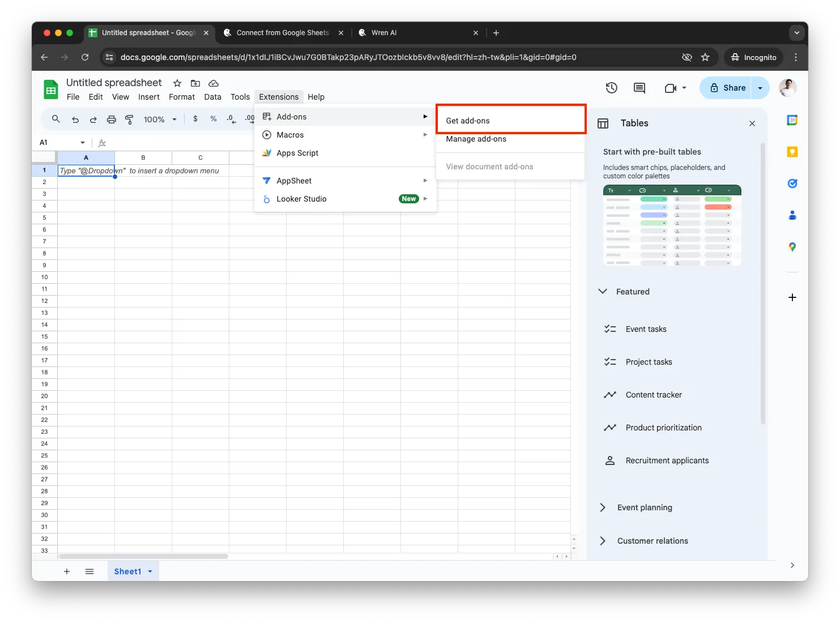Star the Untitled spreadsheet

pos(177,83)
